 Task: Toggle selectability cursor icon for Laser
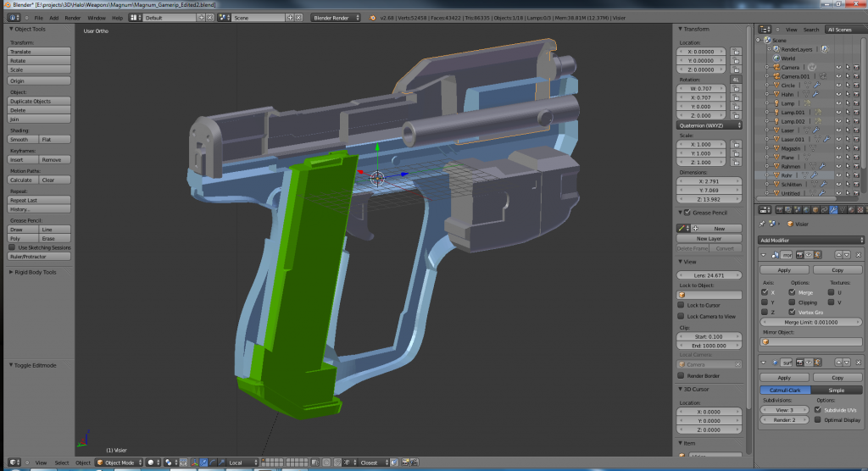(x=848, y=130)
